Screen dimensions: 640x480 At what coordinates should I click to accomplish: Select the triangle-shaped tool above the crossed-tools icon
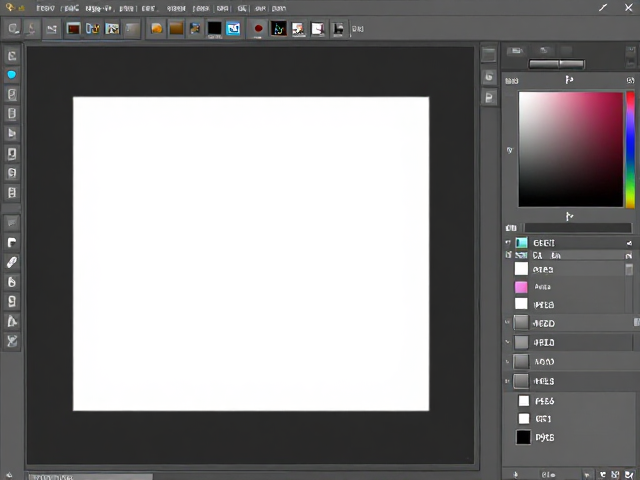pyautogui.click(x=12, y=321)
